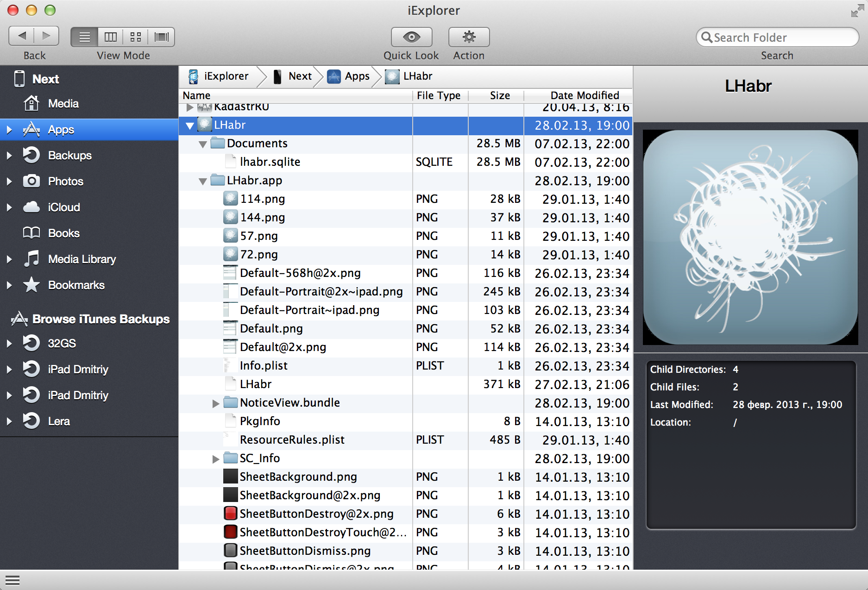Viewport: 868px width, 590px height.
Task: Select the first iPad Dmitriy backup icon
Action: point(31,369)
